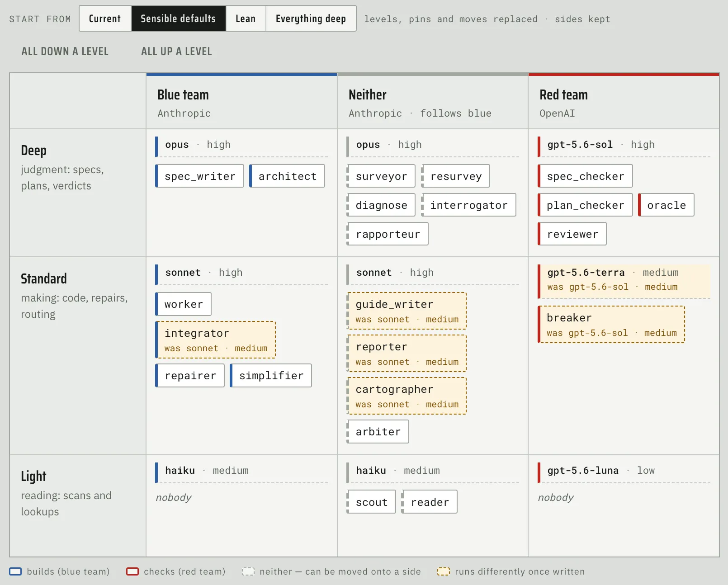Viewport: 728px width, 585px height.
Task: Click the plan_checker role chip
Action: [x=585, y=205]
